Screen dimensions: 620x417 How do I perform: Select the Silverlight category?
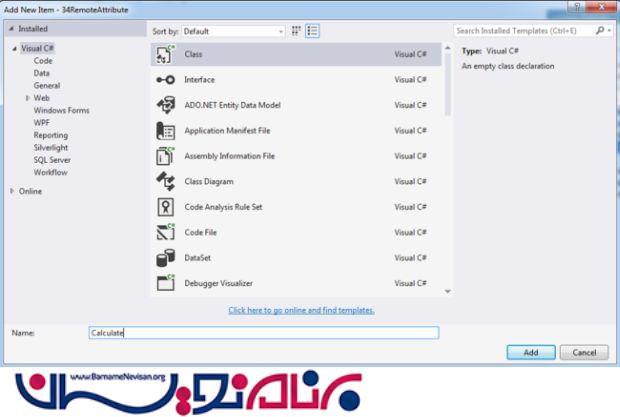coord(51,147)
